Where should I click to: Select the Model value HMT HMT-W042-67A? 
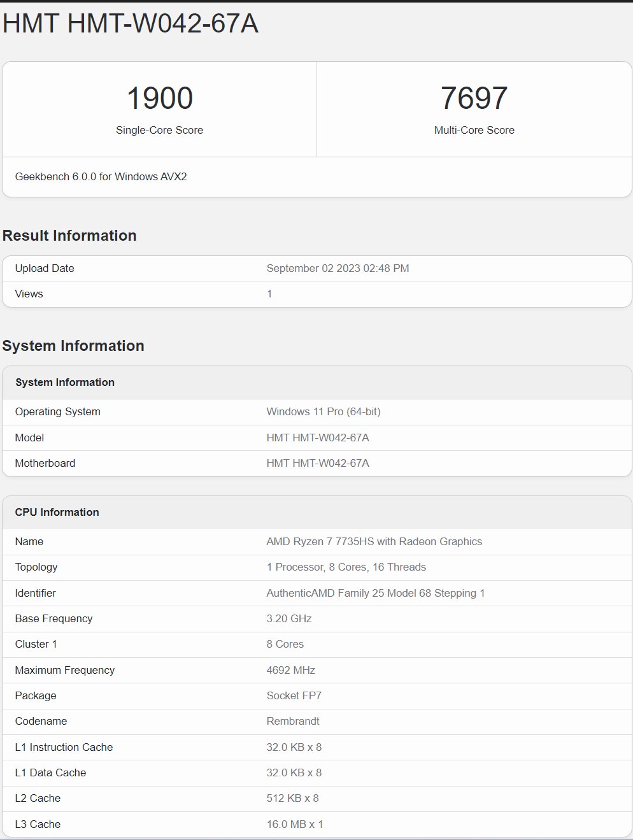click(318, 438)
